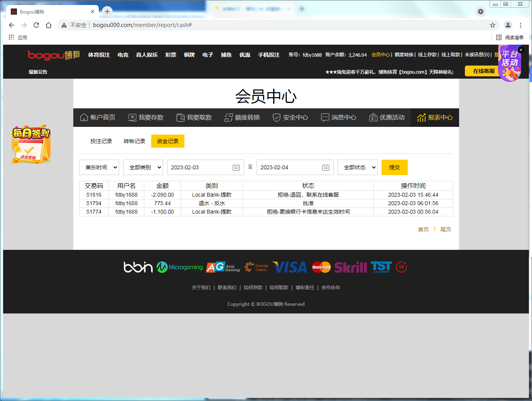Click the 尾页 last page link
532x401 pixels.
(x=446, y=229)
